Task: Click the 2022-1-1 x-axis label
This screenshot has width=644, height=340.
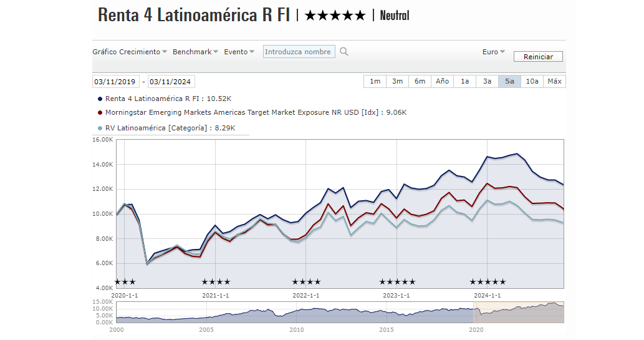Action: [x=305, y=296]
